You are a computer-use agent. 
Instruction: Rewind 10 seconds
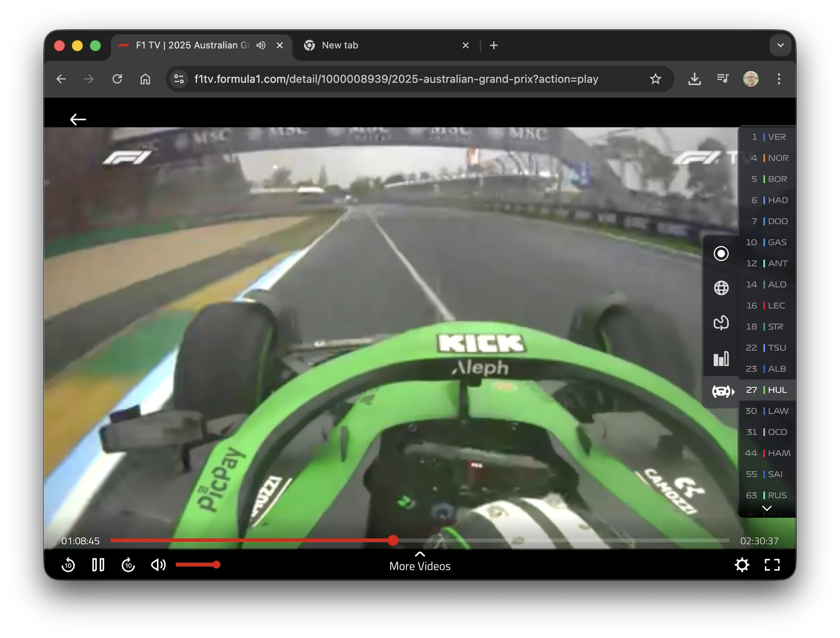tap(68, 565)
